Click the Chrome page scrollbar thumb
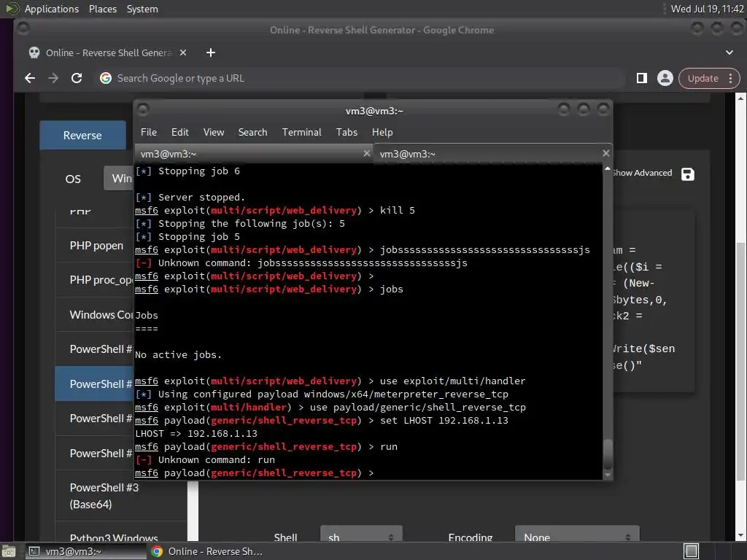The image size is (747, 560). coord(741,362)
